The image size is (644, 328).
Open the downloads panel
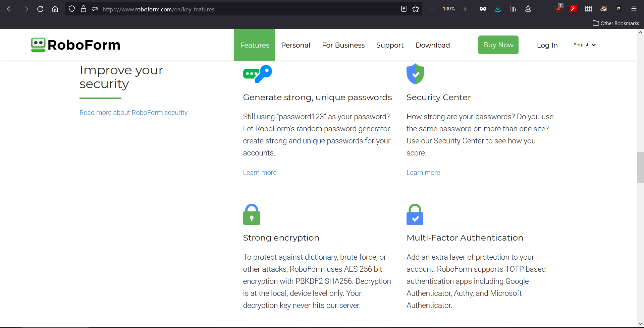point(498,9)
